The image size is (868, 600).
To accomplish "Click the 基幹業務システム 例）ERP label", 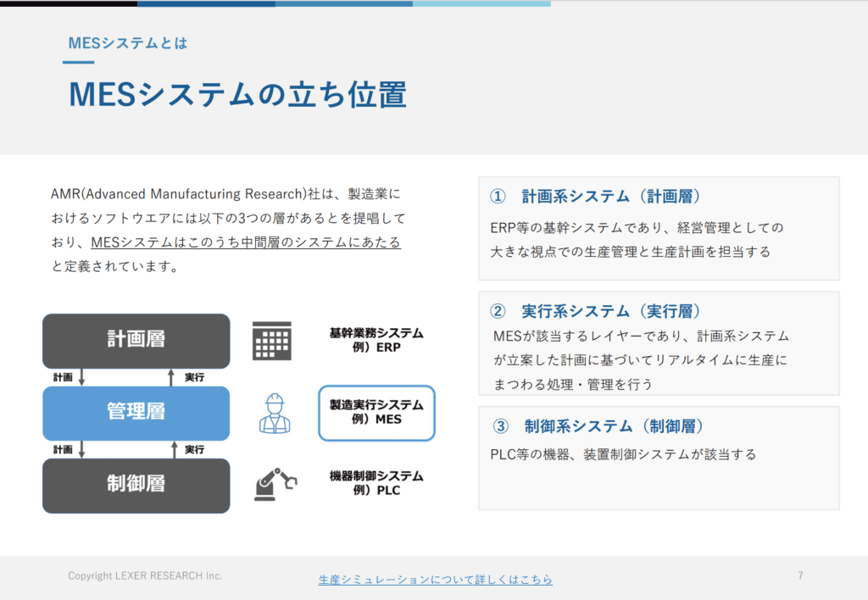I will tap(376, 340).
